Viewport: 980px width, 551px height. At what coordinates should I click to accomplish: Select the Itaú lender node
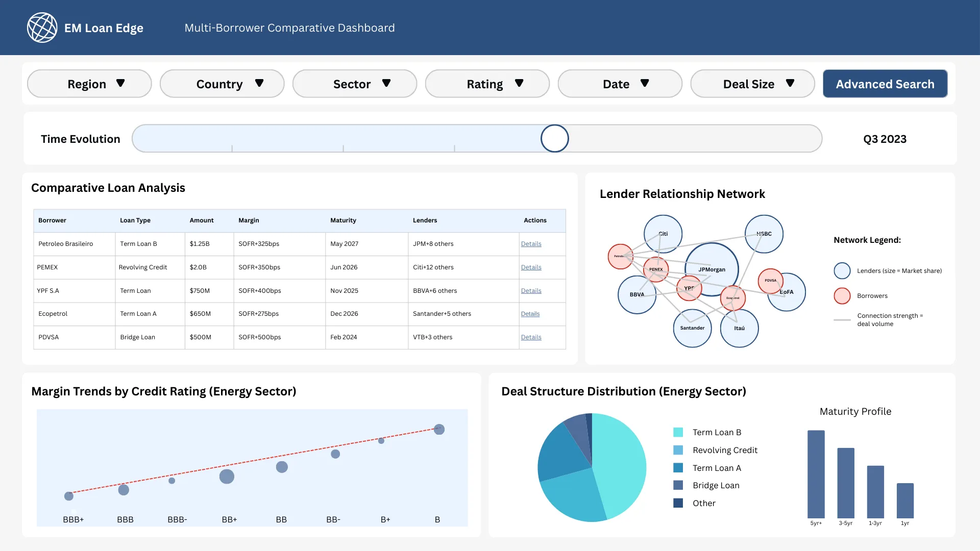coord(739,328)
